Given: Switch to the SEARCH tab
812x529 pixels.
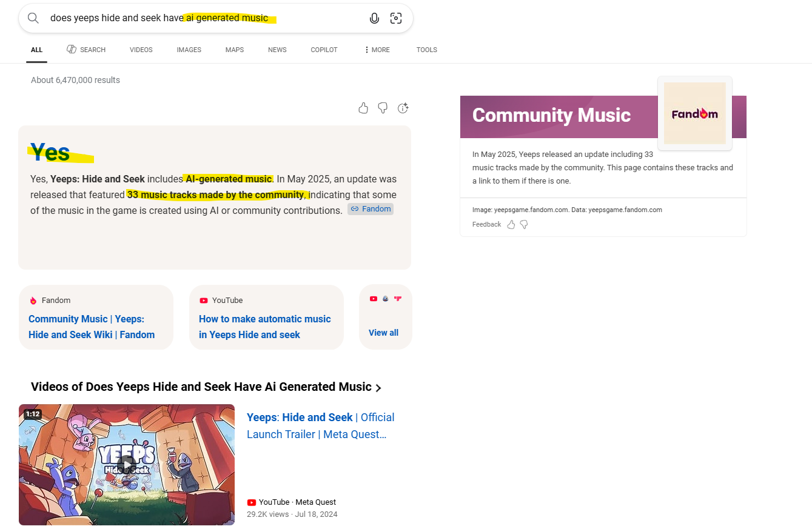Looking at the screenshot, I should [x=86, y=50].
